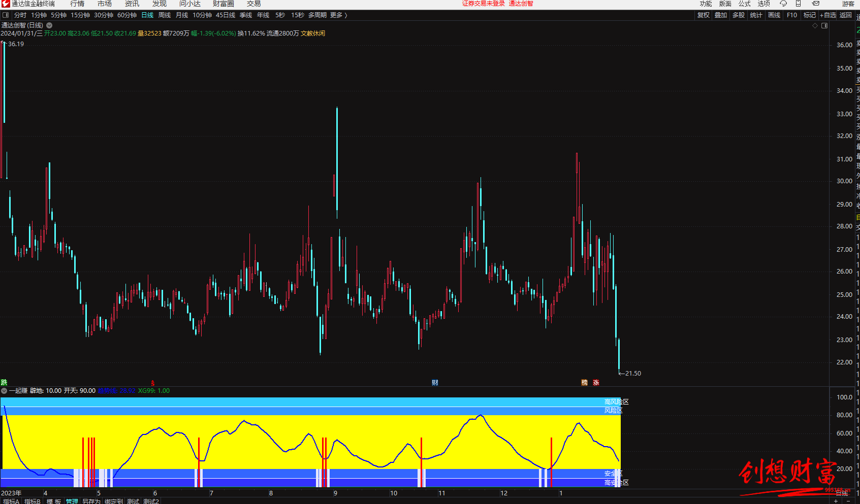Switch to 年线 yearly period

(x=263, y=15)
